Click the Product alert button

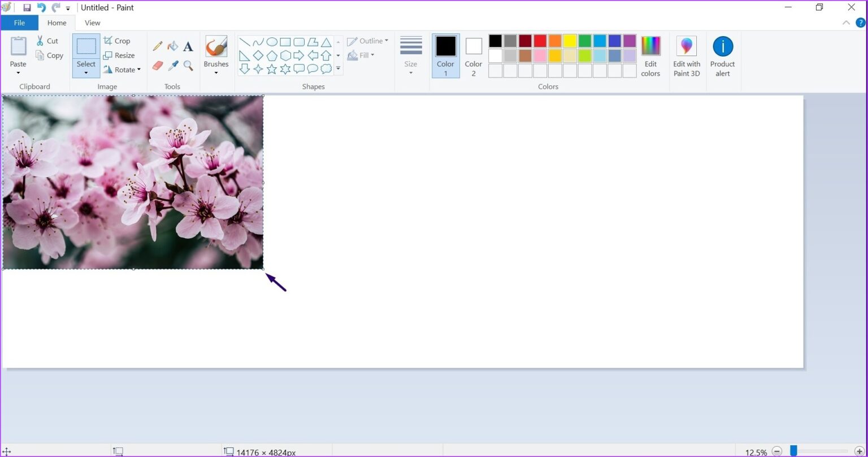click(723, 55)
